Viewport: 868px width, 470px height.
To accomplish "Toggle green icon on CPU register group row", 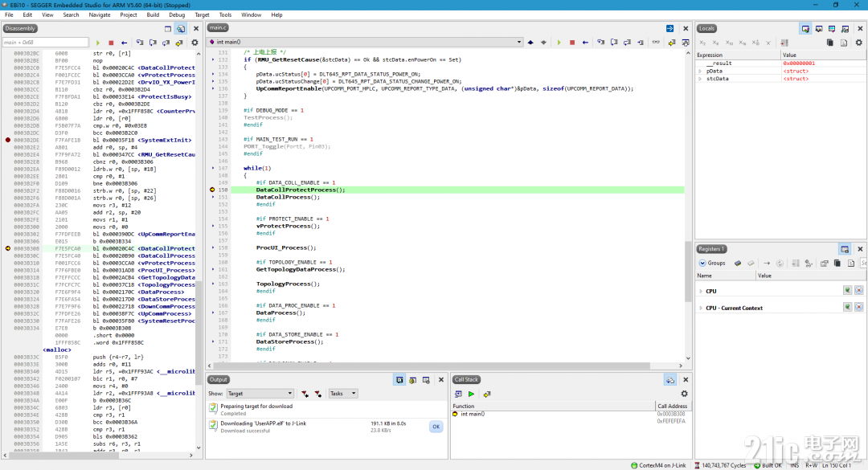I will [x=847, y=291].
